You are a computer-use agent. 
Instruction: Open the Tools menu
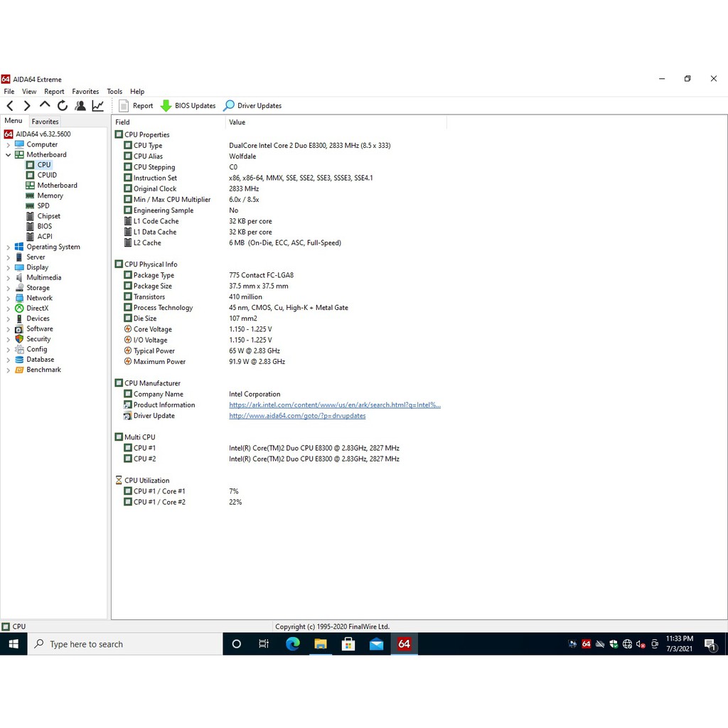(x=114, y=92)
